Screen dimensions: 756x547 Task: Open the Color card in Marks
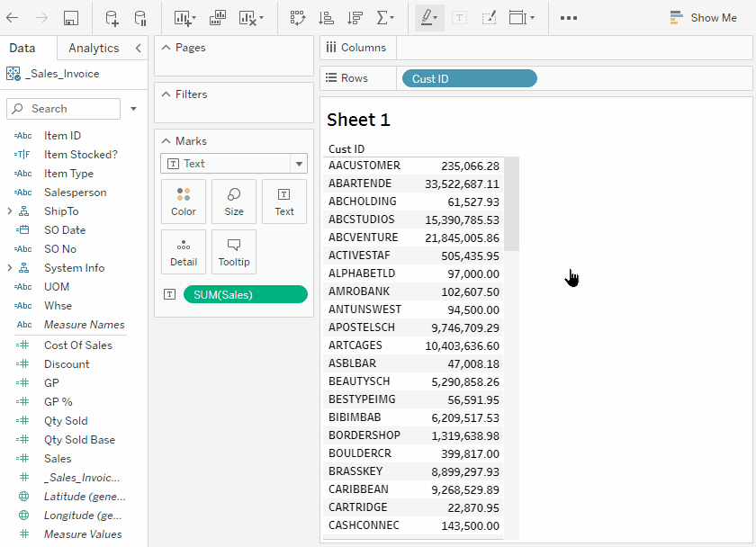tap(184, 202)
